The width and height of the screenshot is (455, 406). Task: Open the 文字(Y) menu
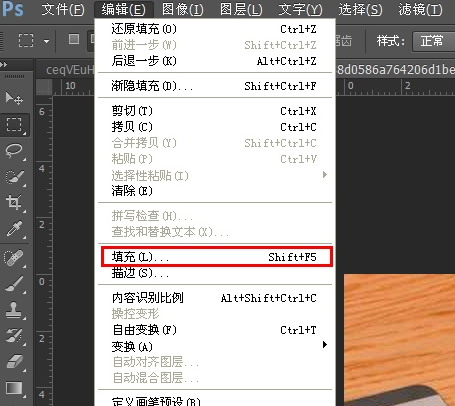tap(300, 9)
